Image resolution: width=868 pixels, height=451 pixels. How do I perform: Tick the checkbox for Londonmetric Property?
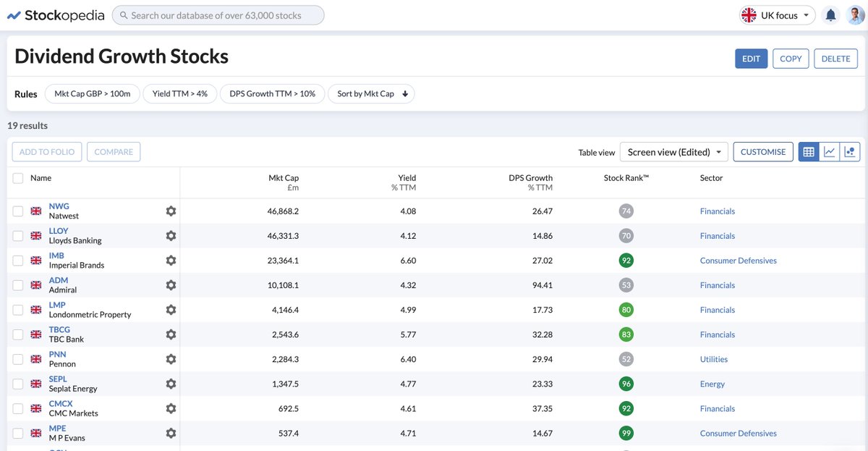(18, 310)
